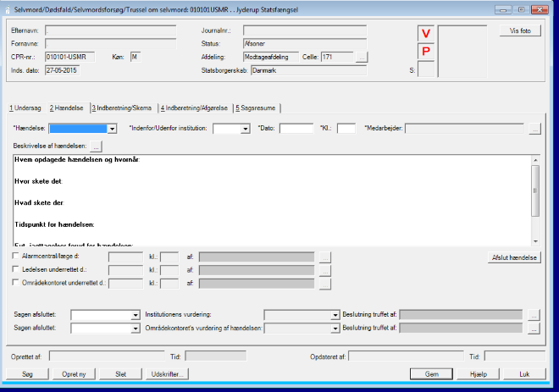559x392 pixels.
Task: Expand Institutionens vurdering dropdown
Action: (336, 314)
